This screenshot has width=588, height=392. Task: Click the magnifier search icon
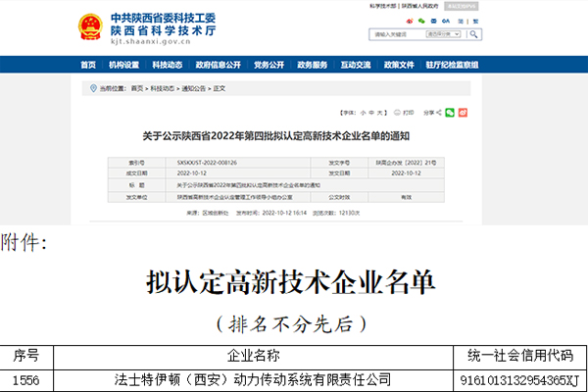pyautogui.click(x=474, y=34)
